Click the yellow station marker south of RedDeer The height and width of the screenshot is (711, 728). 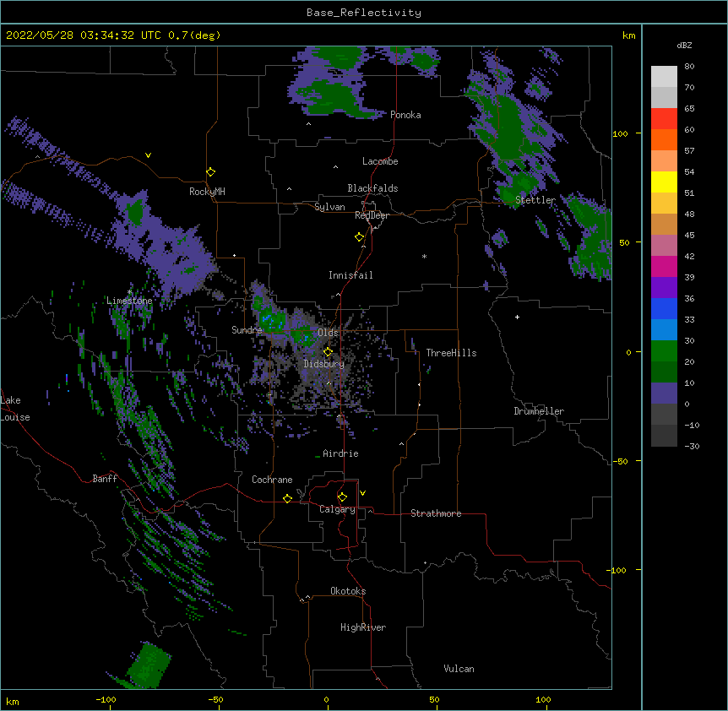click(360, 237)
